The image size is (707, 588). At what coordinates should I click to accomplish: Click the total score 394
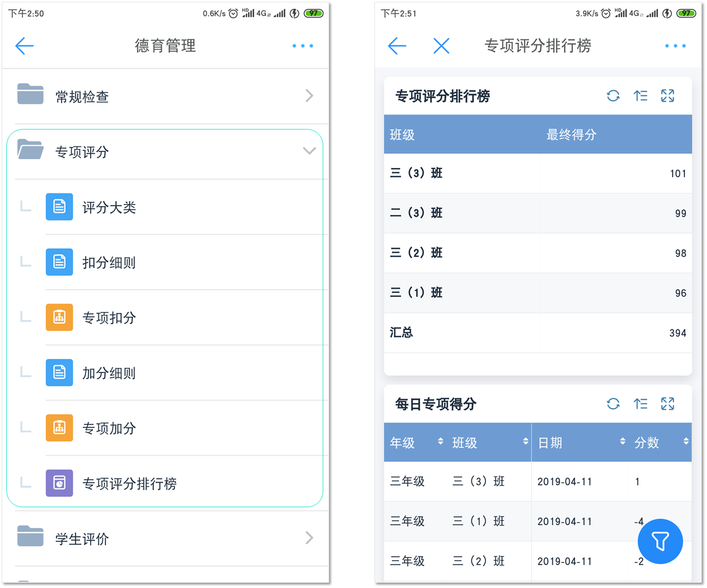click(x=678, y=333)
